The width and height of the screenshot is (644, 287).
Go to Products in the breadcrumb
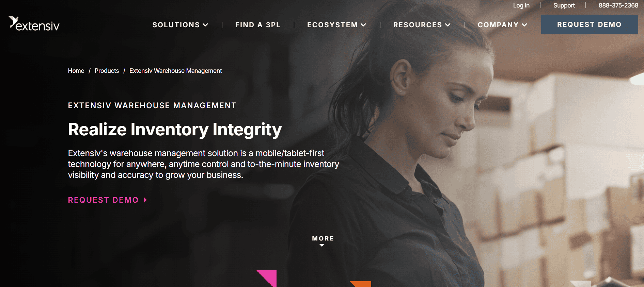pos(107,71)
